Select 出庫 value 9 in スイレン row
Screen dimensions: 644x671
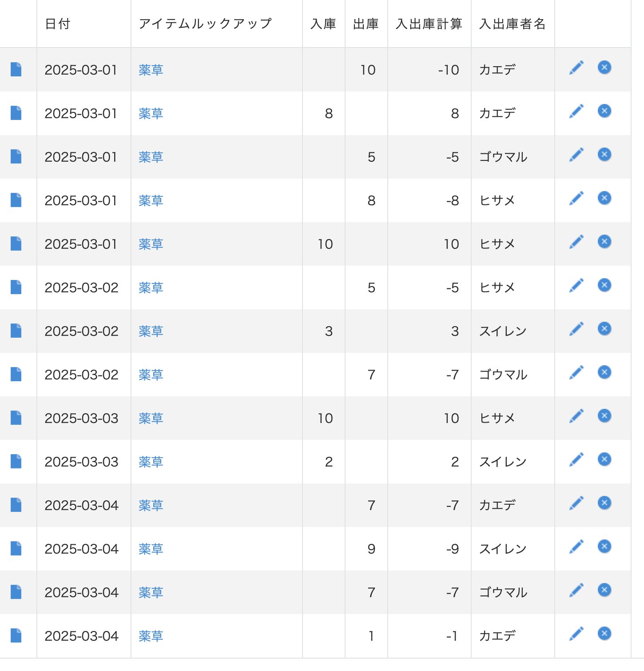tap(371, 549)
